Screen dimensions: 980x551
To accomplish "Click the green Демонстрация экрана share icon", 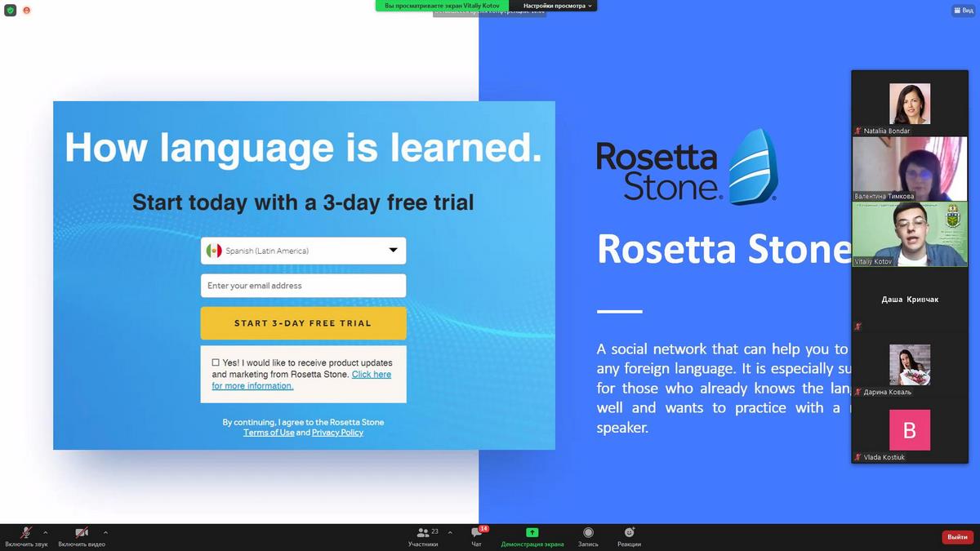I will tap(532, 532).
